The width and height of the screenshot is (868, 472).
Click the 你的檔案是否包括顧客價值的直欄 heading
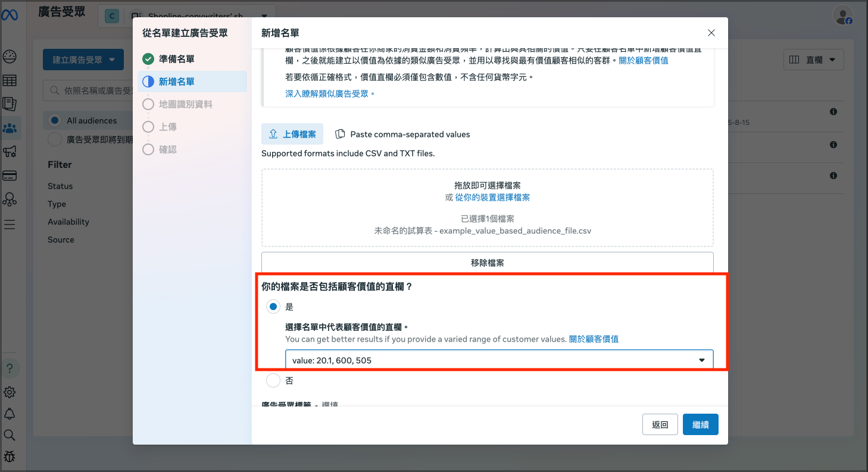[337, 286]
